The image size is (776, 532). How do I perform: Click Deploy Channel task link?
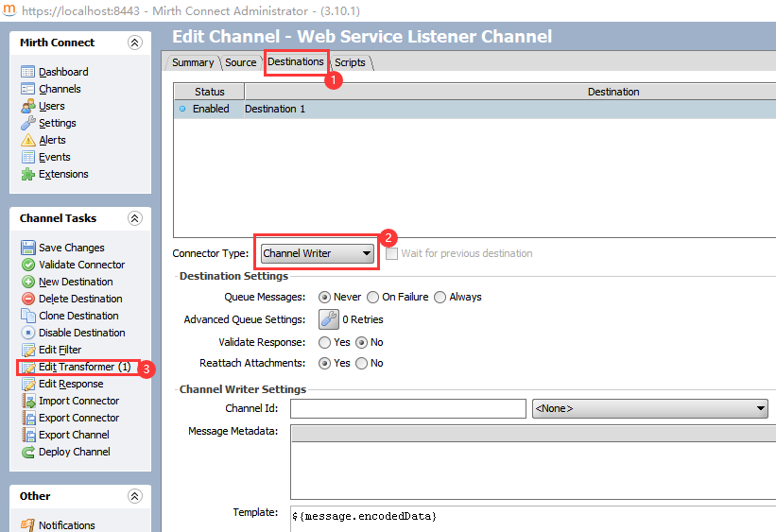click(x=75, y=452)
